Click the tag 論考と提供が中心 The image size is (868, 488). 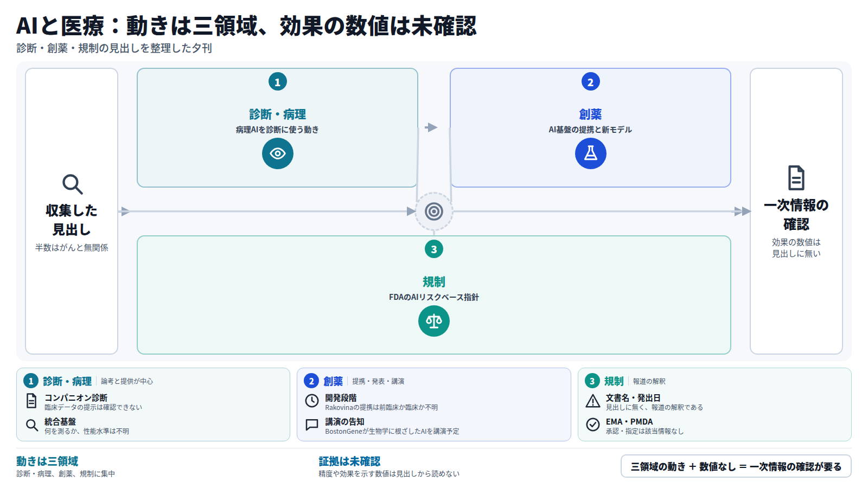[x=127, y=381]
